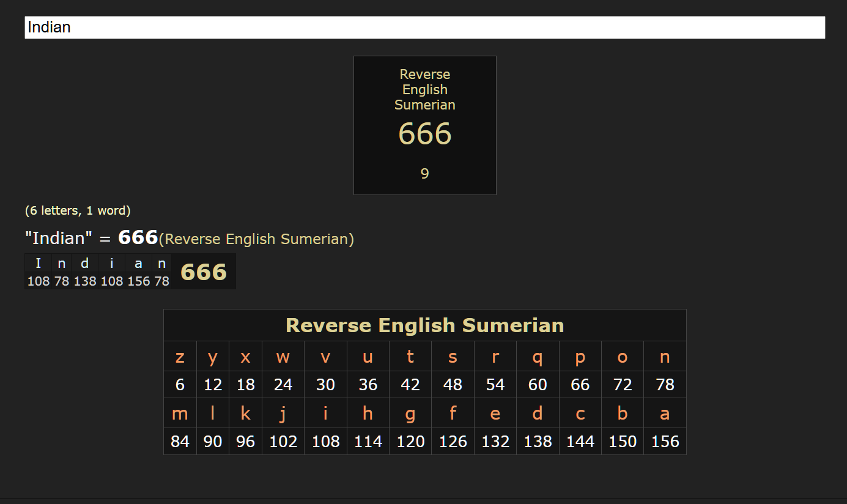The height and width of the screenshot is (504, 847).
Task: Select letter e in the cipher chart
Action: [495, 414]
